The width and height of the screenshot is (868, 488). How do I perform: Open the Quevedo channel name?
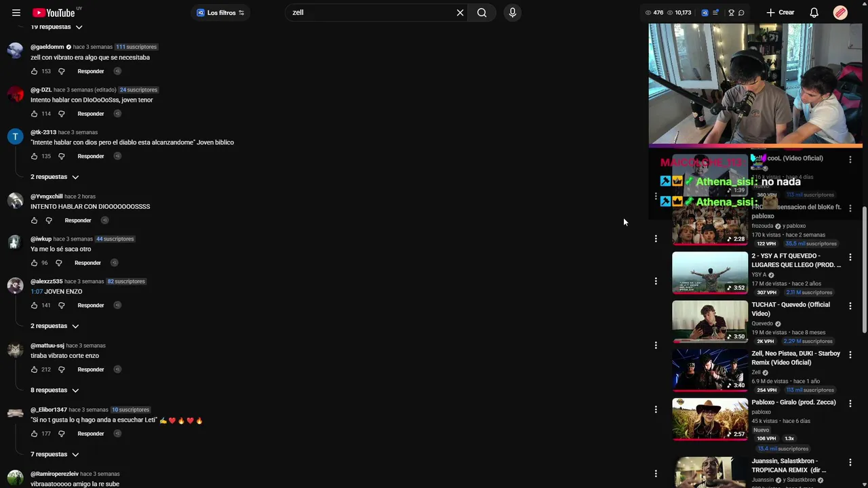pyautogui.click(x=762, y=323)
